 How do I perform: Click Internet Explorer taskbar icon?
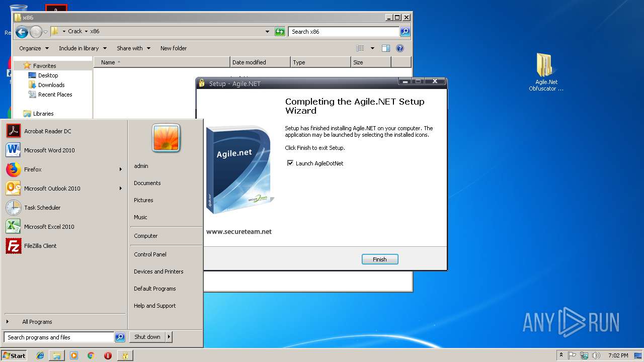tap(40, 355)
